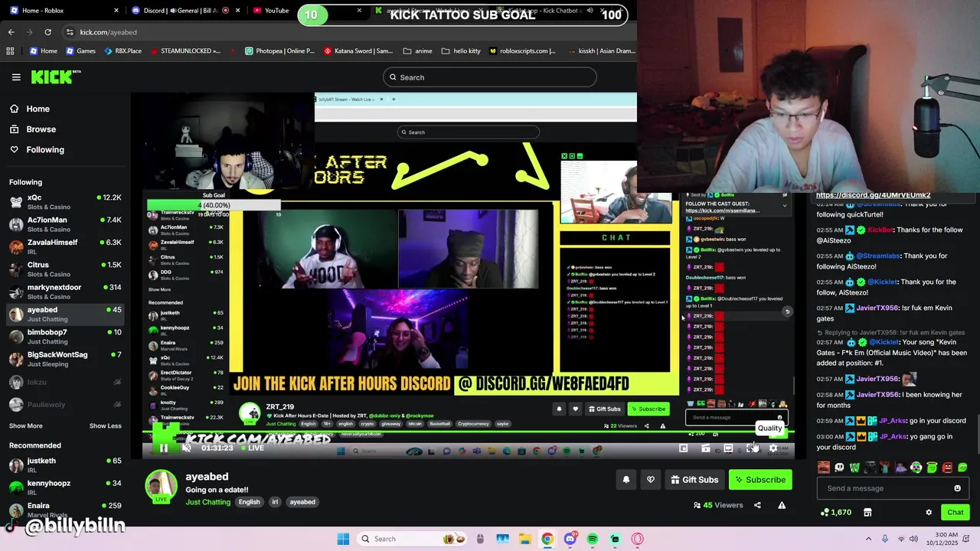The height and width of the screenshot is (551, 980).
Task: Click the Kick logo
Action: click(55, 77)
